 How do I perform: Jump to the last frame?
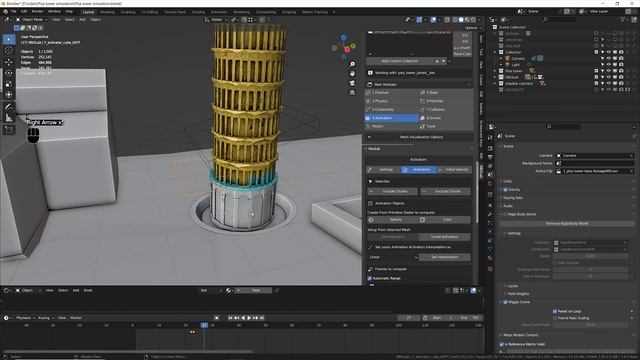262,318
